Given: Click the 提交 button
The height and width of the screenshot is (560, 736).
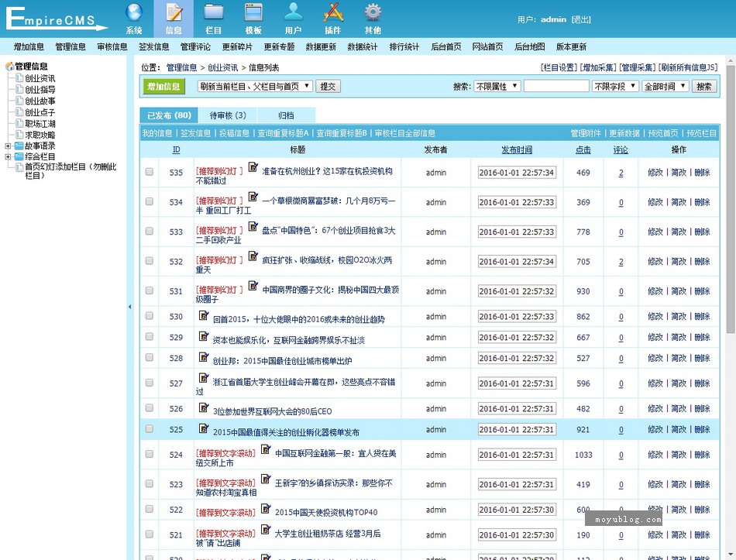Looking at the screenshot, I should [328, 87].
